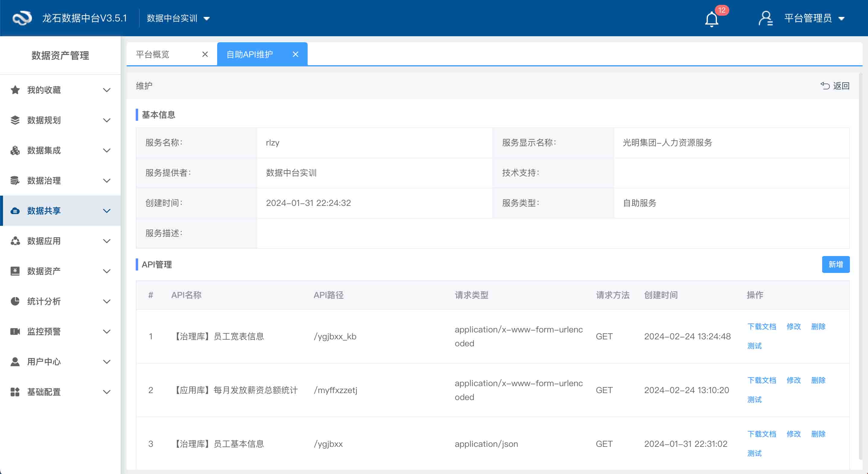Click 修改 for 每月发放薪资总额统计 API
The width and height of the screenshot is (868, 474).
(794, 380)
